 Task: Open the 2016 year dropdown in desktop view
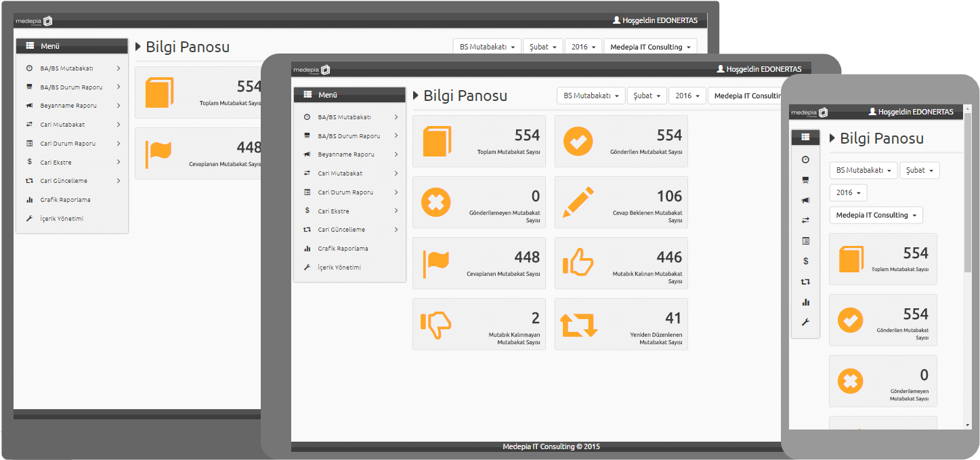click(583, 47)
